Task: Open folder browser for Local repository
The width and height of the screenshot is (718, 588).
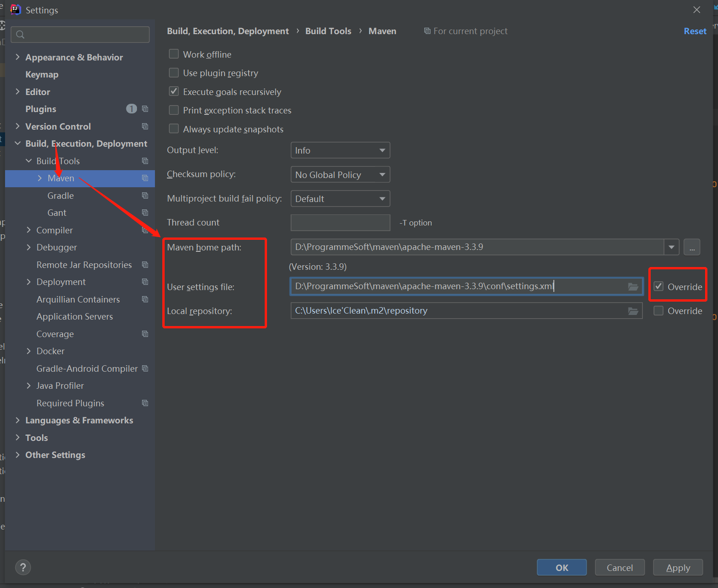Action: (633, 311)
